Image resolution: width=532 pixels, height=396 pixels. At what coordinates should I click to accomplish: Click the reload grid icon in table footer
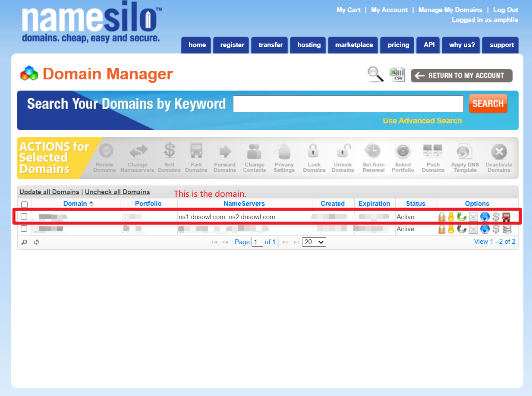click(x=37, y=242)
